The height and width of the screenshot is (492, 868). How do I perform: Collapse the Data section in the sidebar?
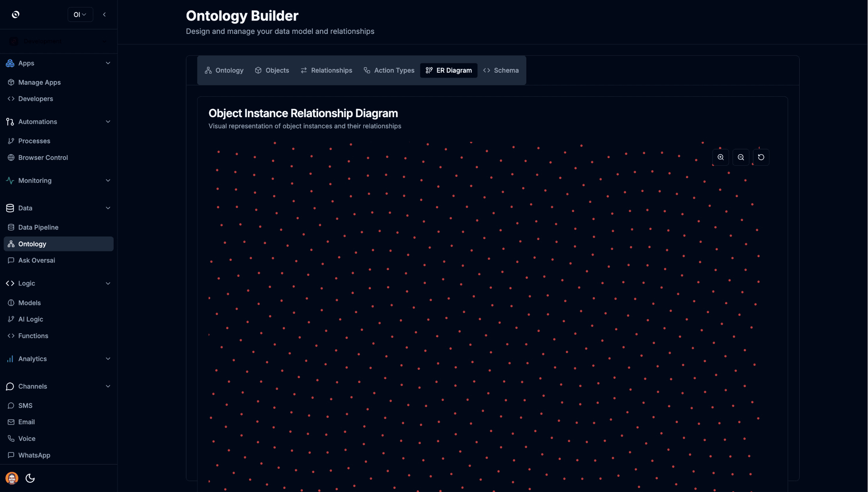click(108, 208)
